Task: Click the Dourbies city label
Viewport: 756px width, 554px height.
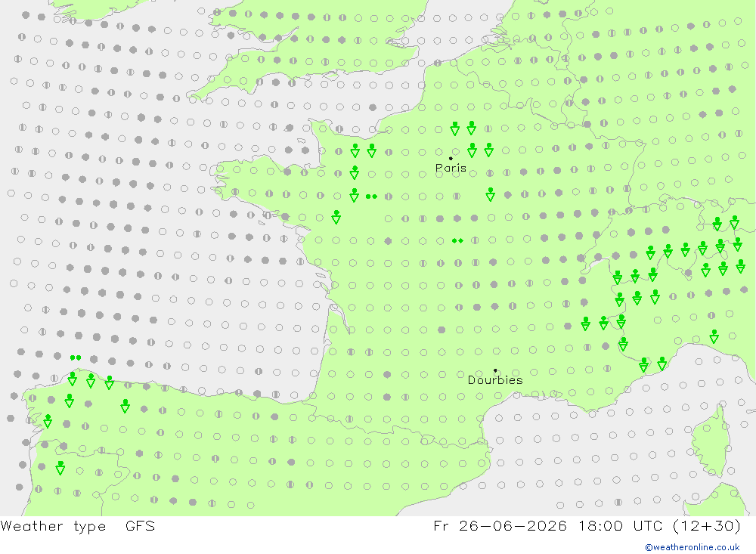Action: click(x=495, y=380)
